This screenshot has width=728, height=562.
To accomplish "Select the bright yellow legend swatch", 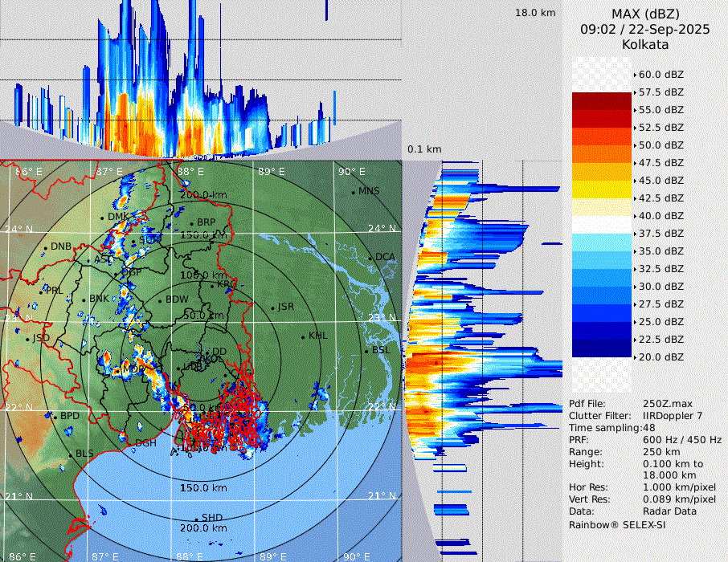I will click(601, 189).
